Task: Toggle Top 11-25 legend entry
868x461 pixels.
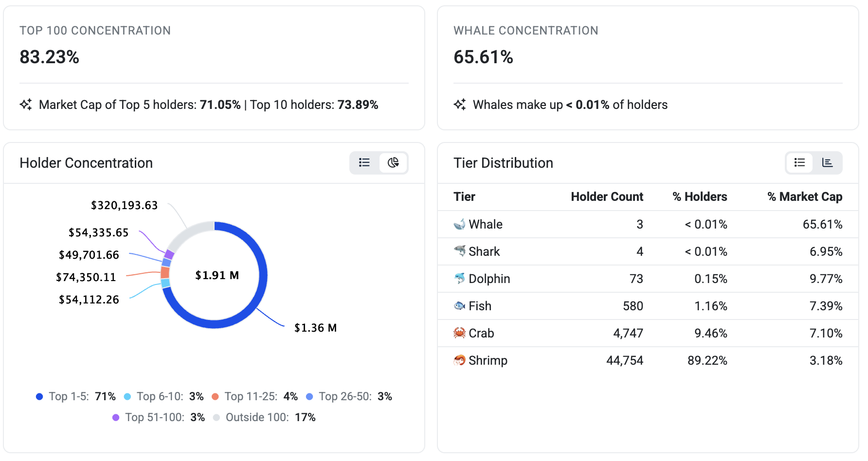Action: (254, 396)
